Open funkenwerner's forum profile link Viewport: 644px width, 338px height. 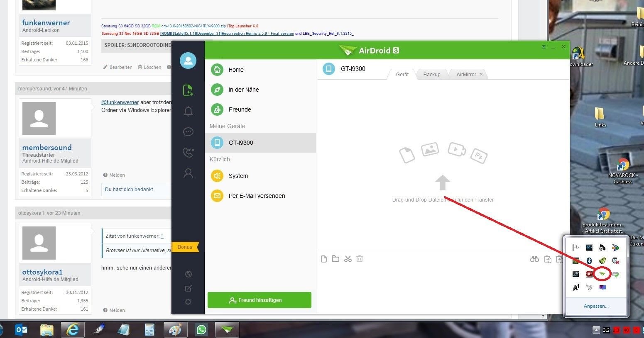46,23
